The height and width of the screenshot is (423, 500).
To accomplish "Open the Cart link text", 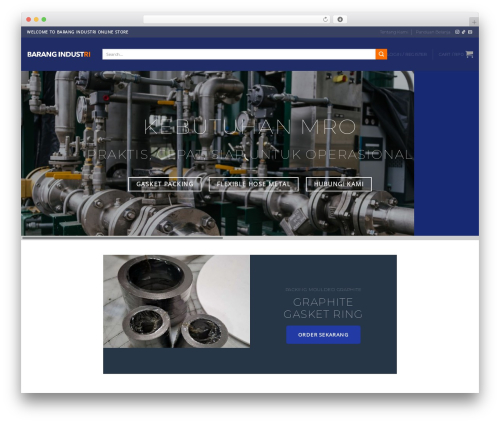I will click(451, 54).
